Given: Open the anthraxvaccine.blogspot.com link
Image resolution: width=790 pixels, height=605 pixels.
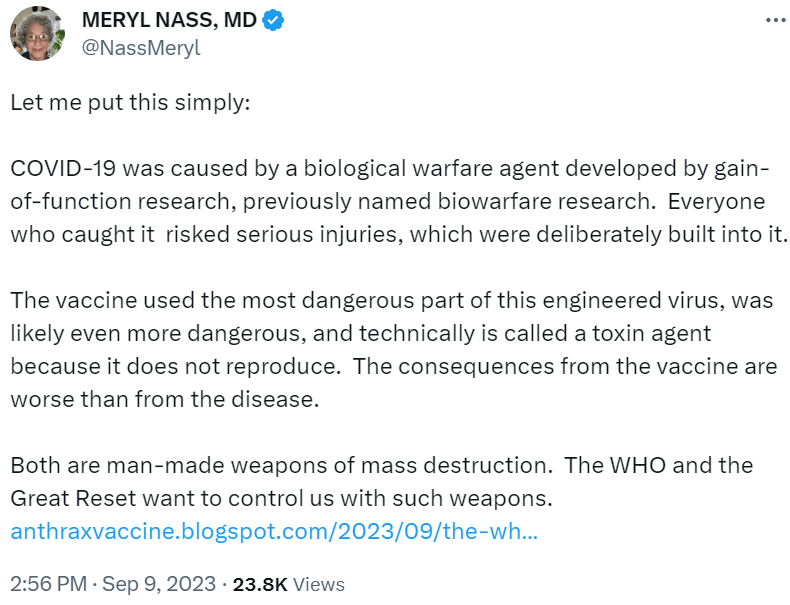Looking at the screenshot, I should (x=274, y=529).
